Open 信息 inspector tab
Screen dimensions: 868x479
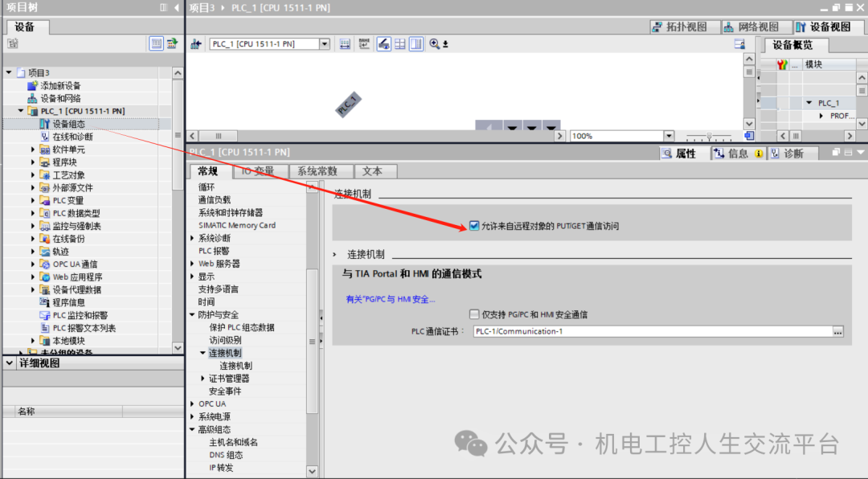point(737,154)
